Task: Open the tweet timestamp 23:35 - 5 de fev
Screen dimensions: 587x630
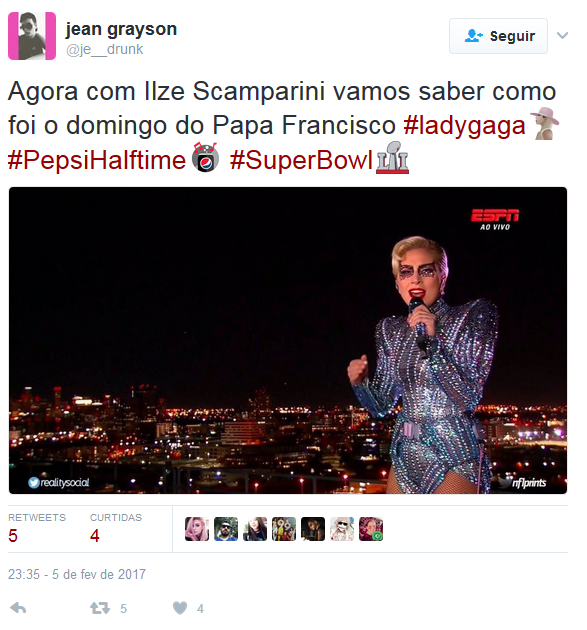Action: (77, 574)
